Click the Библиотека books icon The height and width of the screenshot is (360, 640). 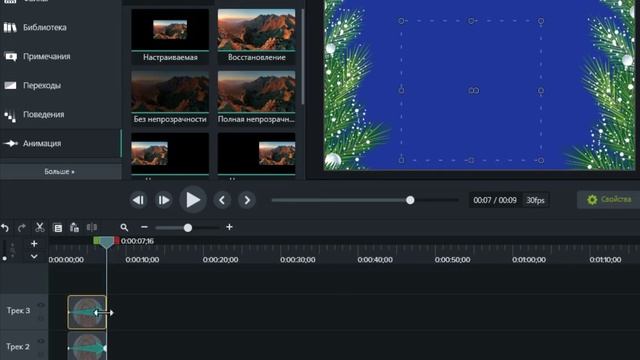[10, 27]
